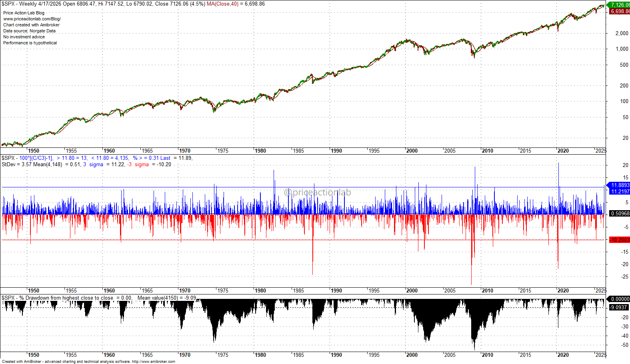Click the 100 price axis label
Screen dimensions: 630x364
pyautogui.click(x=624, y=101)
